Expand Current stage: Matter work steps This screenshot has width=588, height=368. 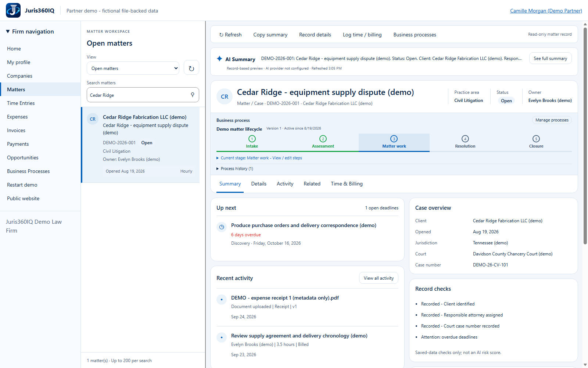coord(259,158)
